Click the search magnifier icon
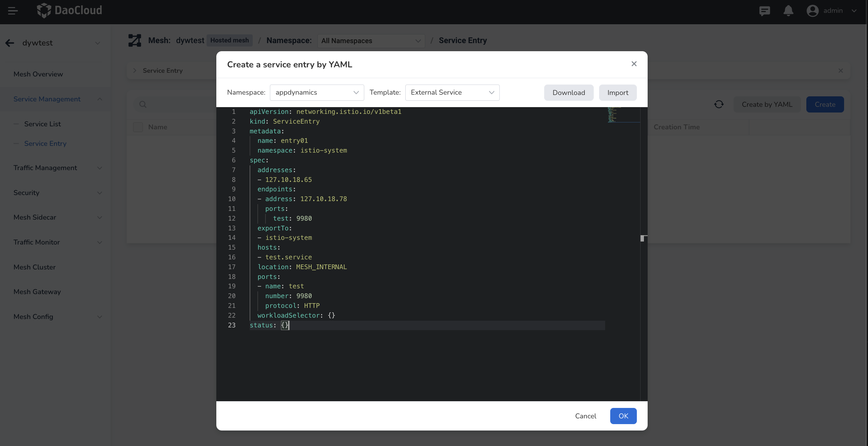Screen dimensions: 868x446 pos(143,104)
